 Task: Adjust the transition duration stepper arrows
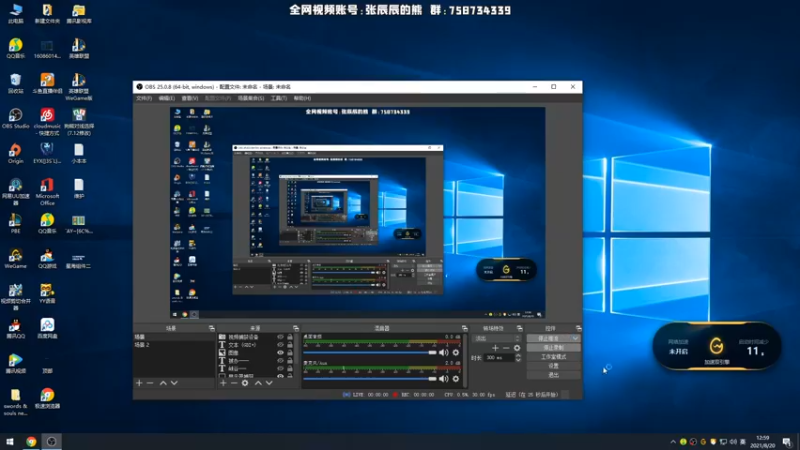[518, 358]
